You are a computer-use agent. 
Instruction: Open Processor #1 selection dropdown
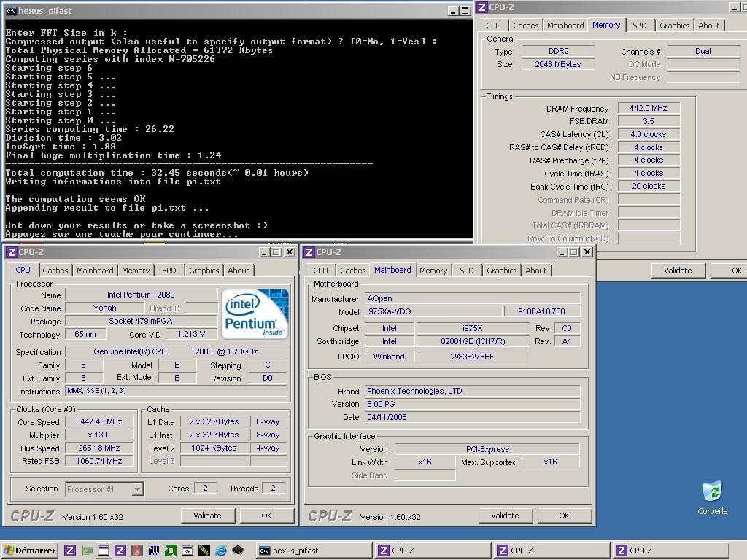click(137, 489)
